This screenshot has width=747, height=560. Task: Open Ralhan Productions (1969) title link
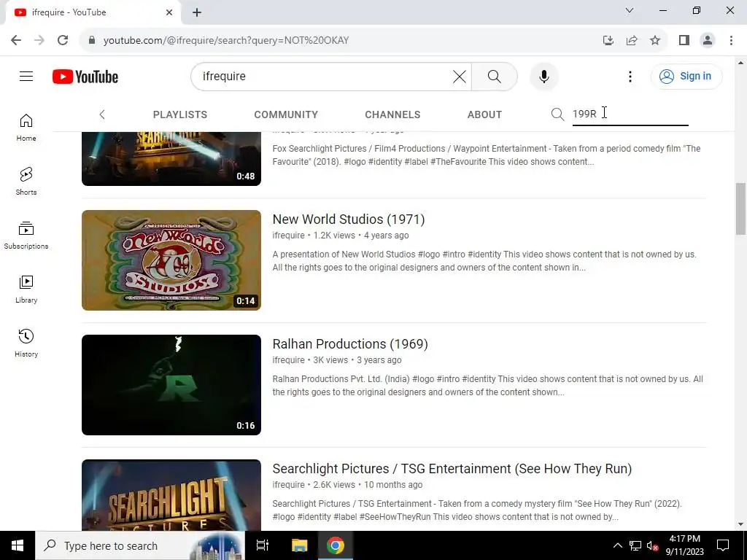coord(350,344)
